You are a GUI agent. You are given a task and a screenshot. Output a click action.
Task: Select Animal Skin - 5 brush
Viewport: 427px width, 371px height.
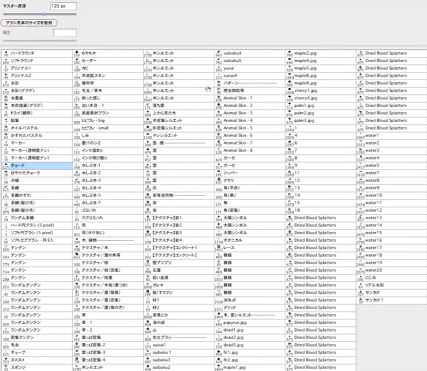point(250,128)
